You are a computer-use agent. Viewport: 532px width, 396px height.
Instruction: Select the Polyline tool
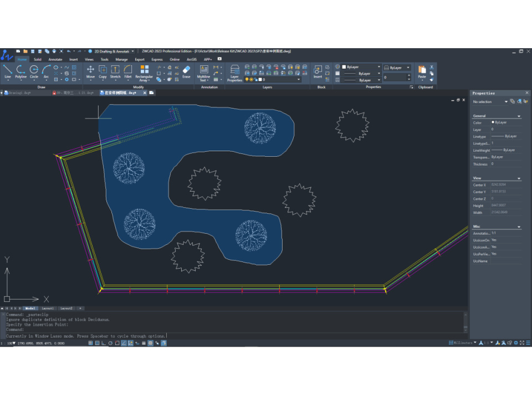point(21,72)
